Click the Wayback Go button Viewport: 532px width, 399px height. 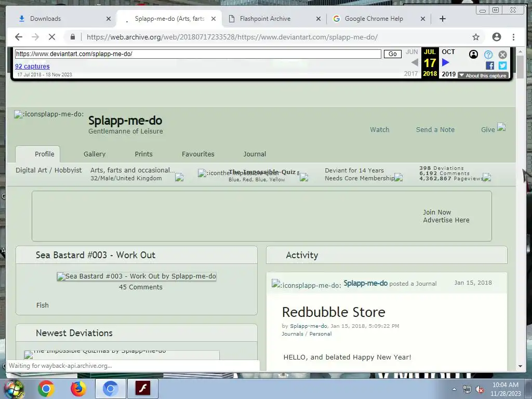[393, 54]
